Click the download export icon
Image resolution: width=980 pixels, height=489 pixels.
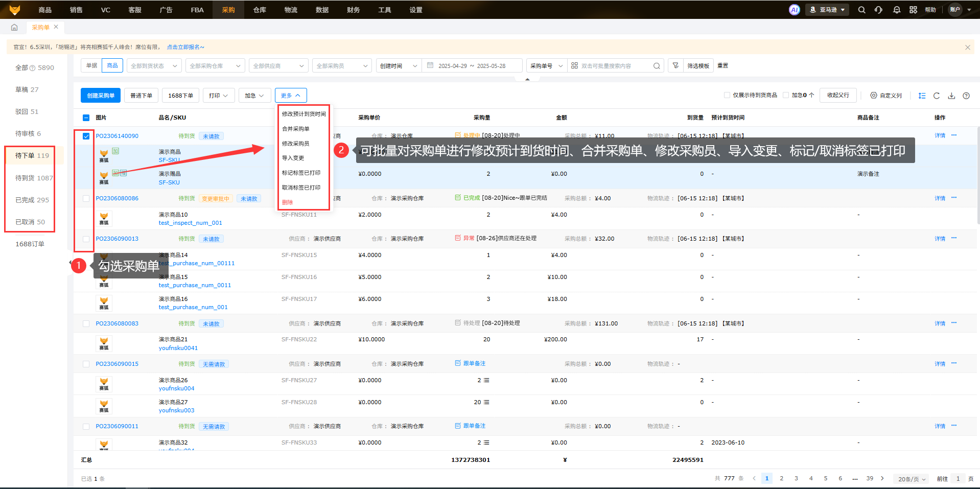click(x=951, y=96)
